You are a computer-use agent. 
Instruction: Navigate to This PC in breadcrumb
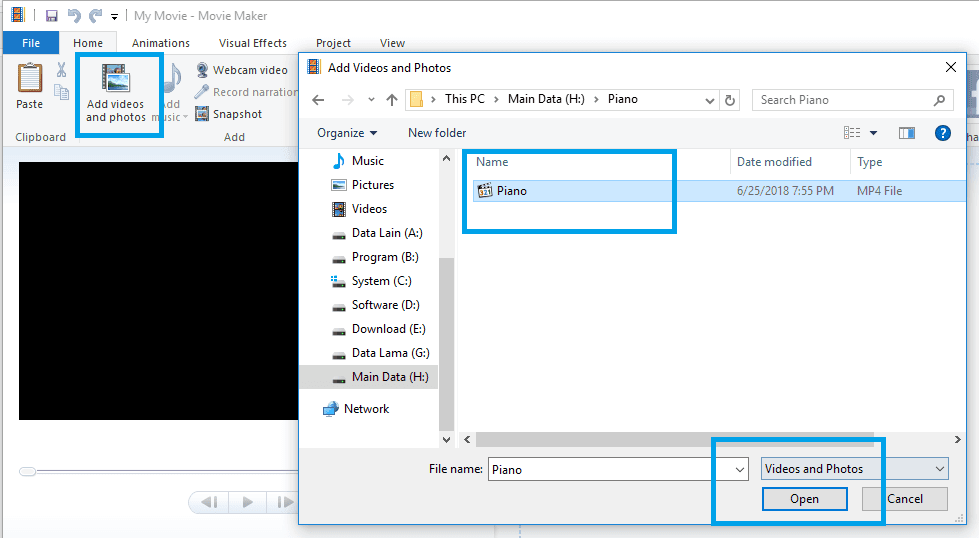465,99
